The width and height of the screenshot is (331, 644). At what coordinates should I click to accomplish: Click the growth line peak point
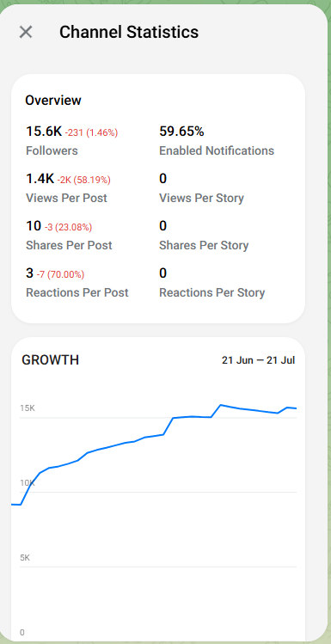pyautogui.click(x=221, y=405)
